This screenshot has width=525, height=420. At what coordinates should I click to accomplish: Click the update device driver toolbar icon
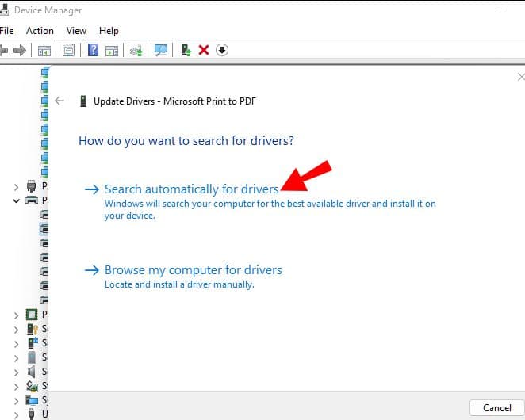coord(186,50)
